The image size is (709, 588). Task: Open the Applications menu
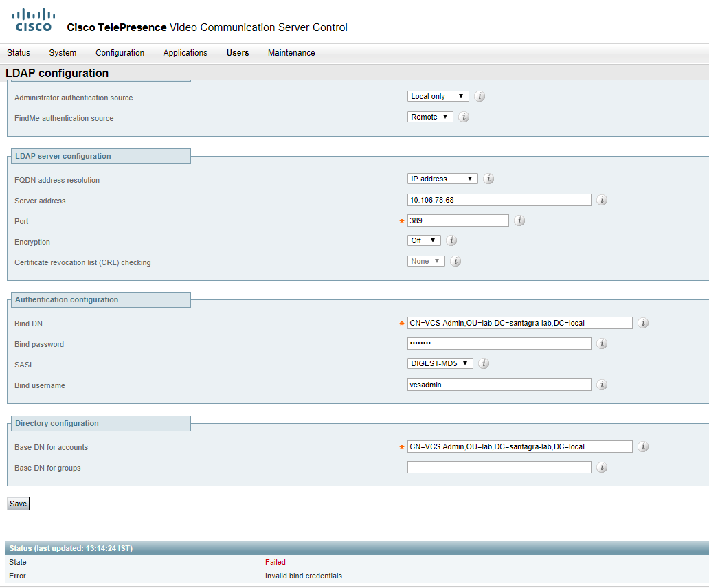[185, 53]
